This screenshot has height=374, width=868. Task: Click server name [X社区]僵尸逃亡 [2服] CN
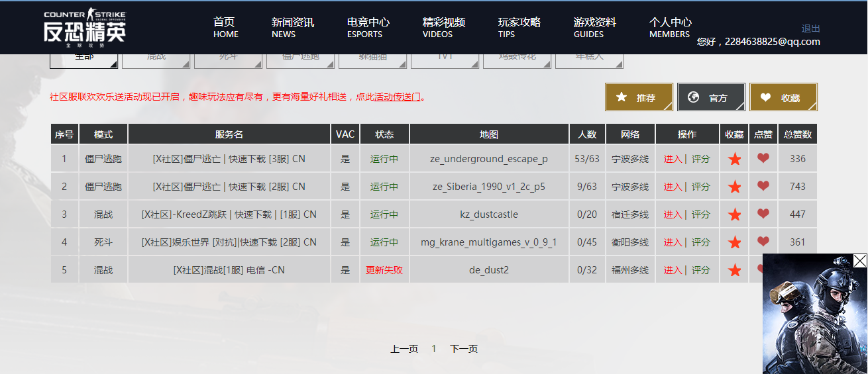(x=229, y=187)
